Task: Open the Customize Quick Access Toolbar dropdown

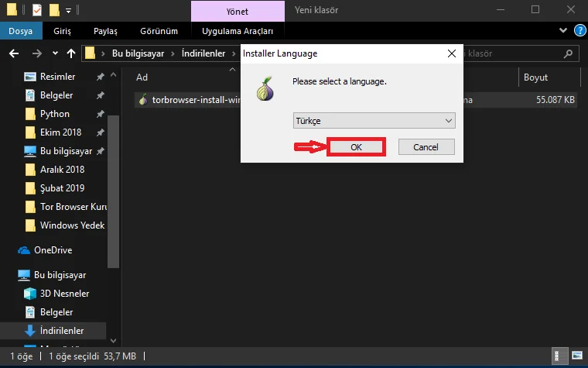Action: [x=68, y=10]
